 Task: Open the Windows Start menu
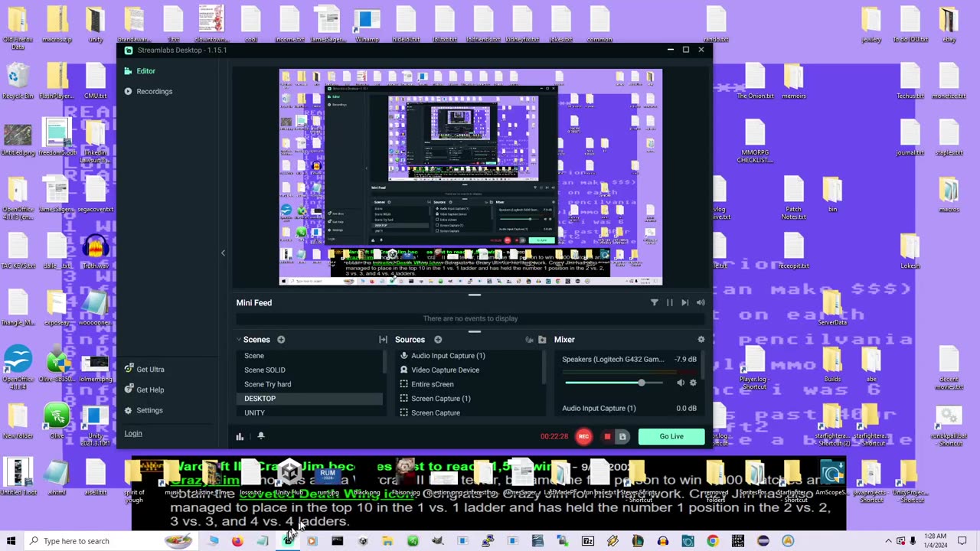pos(11,541)
